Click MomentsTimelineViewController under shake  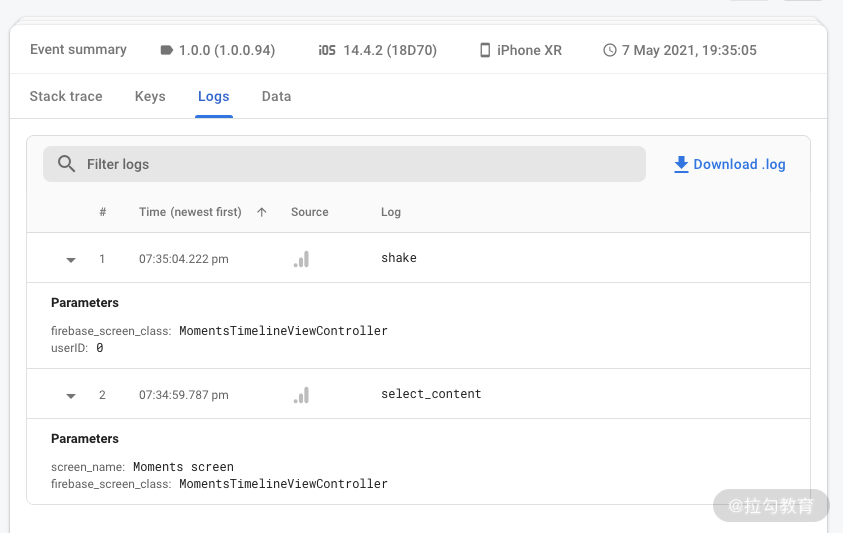pyautogui.click(x=283, y=331)
